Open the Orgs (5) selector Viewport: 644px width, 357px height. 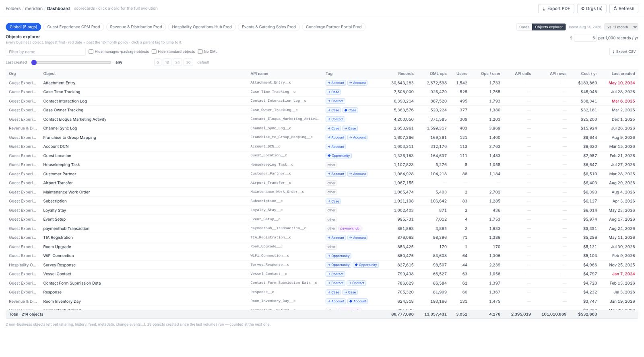592,8
